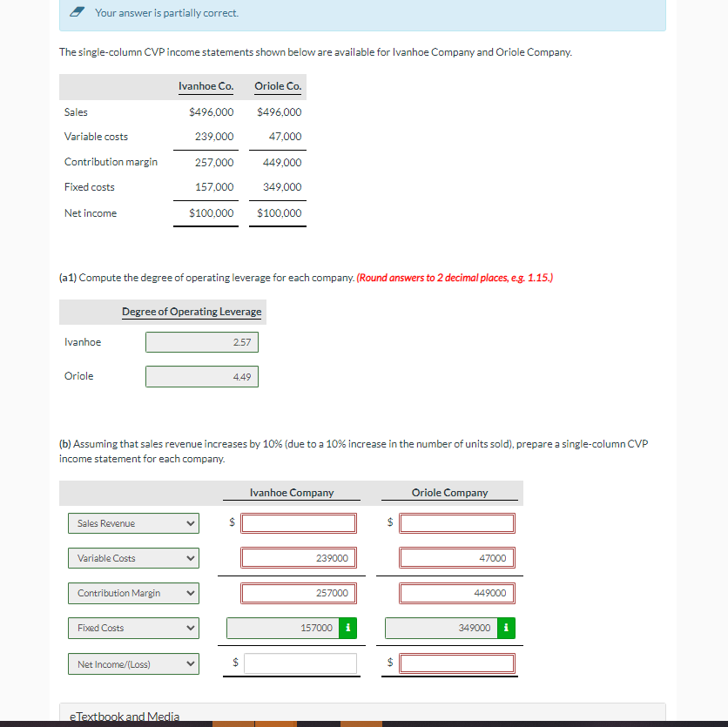Click Oriole Company's empty Sales Revenue input
This screenshot has width=728, height=727.
click(x=456, y=522)
